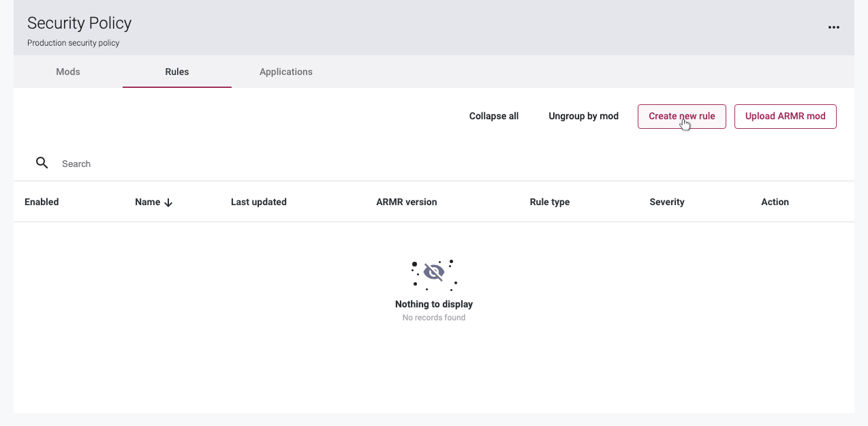This screenshot has width=868, height=426.
Task: Click the Enabled column header
Action: pos(42,202)
